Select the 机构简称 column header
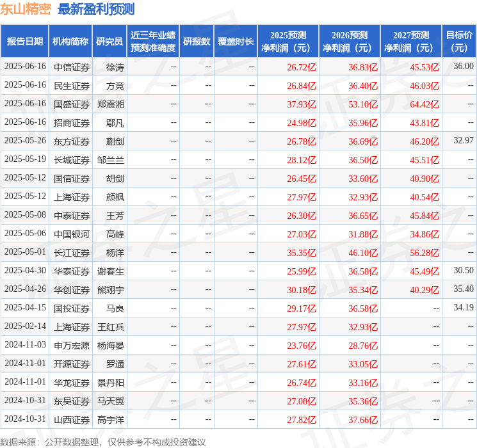Viewport: 477px width, 448px height. point(70,42)
